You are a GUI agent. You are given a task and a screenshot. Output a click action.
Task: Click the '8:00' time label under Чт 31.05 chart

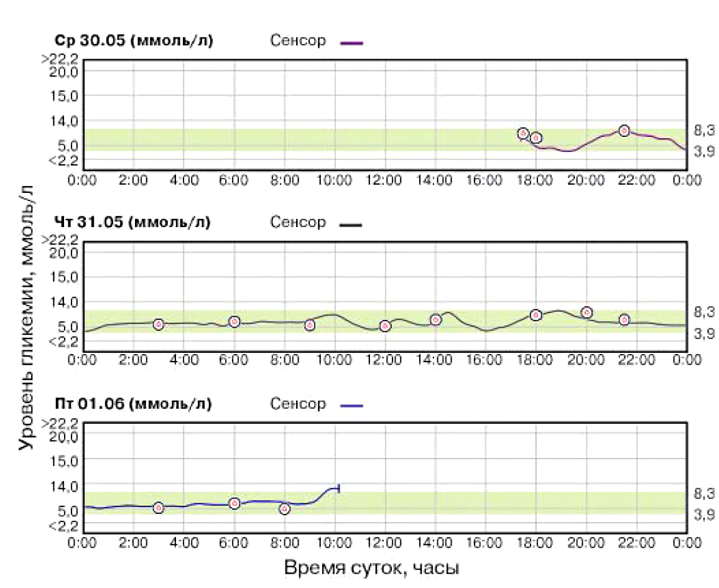click(x=284, y=360)
